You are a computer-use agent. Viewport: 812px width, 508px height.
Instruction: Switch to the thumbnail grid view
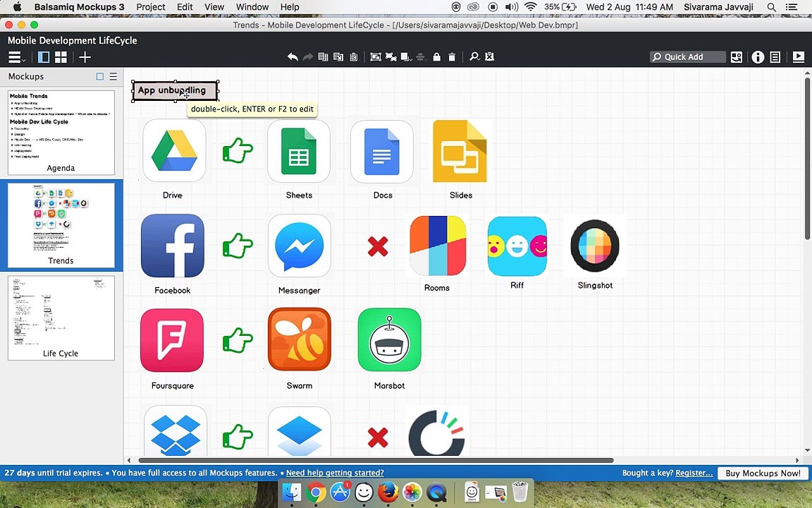[61, 57]
